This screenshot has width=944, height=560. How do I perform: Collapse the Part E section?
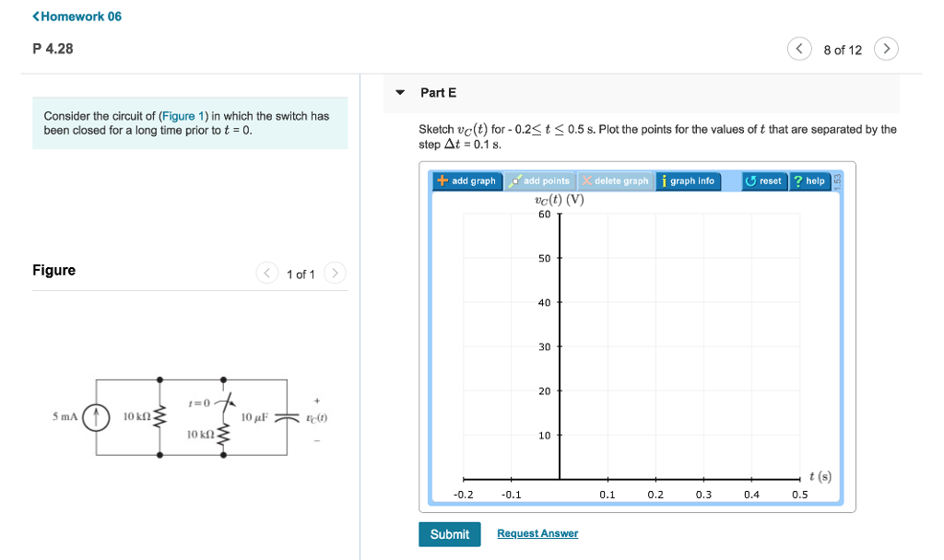click(399, 92)
